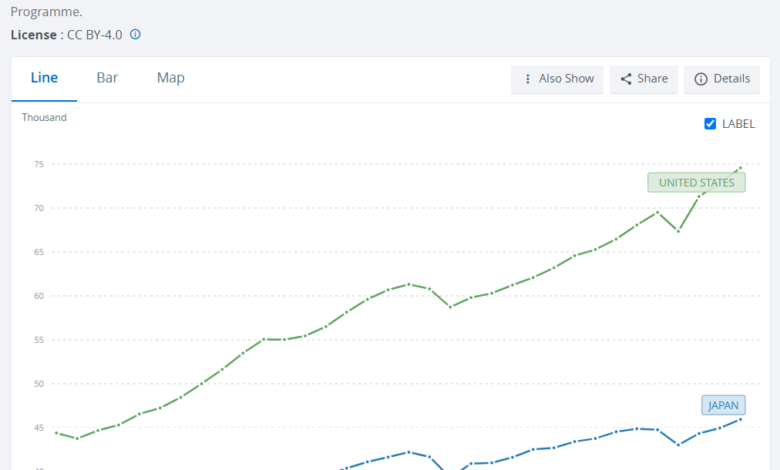Click the CC BY-4.0 license text
Screen dimensions: 780x470
tap(95, 35)
